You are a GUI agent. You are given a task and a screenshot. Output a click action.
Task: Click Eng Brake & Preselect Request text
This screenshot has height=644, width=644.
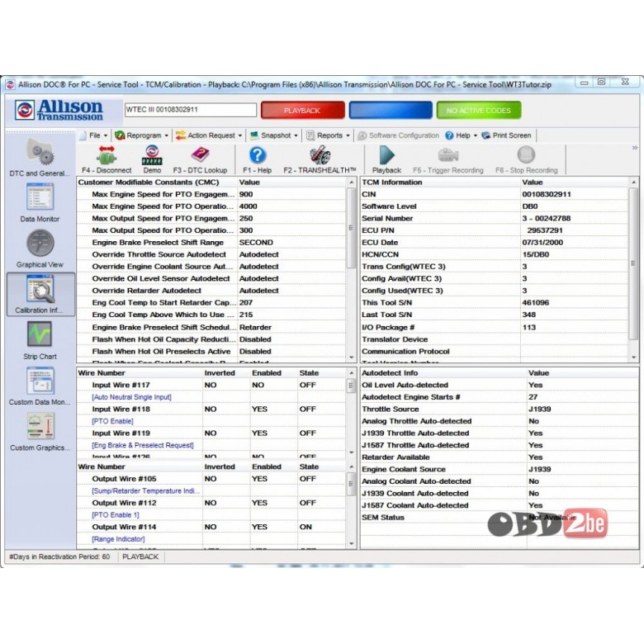143,445
